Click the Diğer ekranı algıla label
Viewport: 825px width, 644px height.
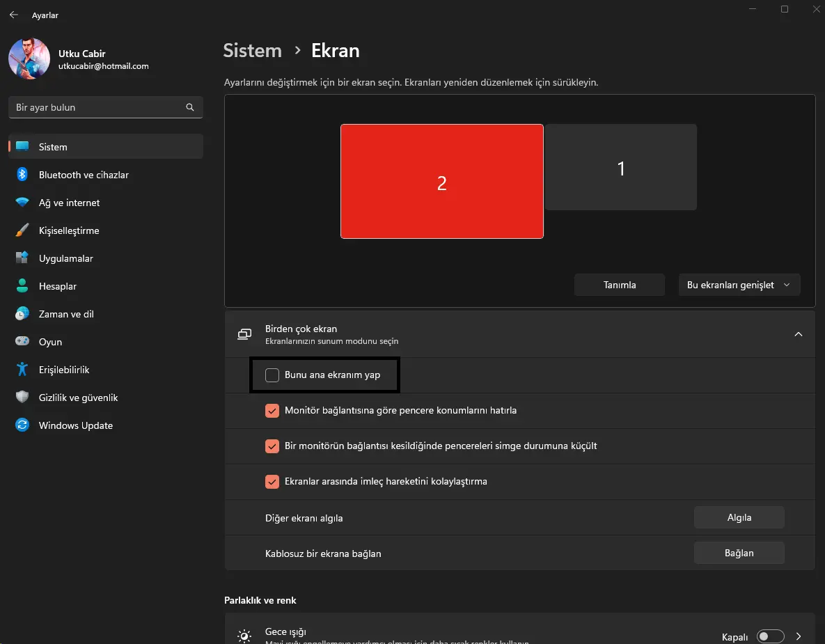pyautogui.click(x=304, y=518)
